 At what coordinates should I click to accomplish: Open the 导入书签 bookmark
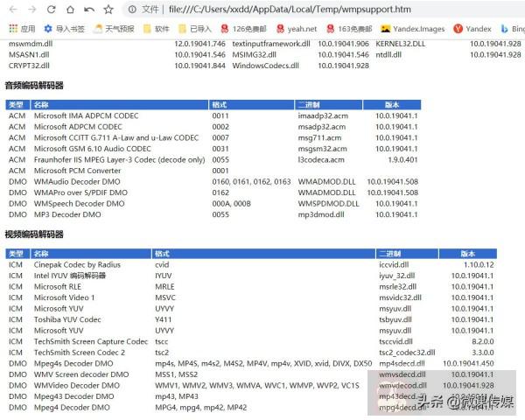(64, 29)
